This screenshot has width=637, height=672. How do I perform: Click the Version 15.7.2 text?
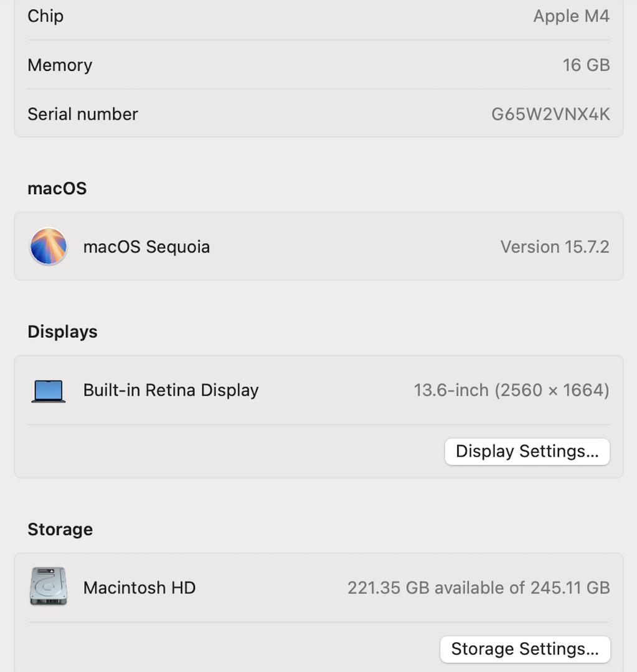(554, 247)
